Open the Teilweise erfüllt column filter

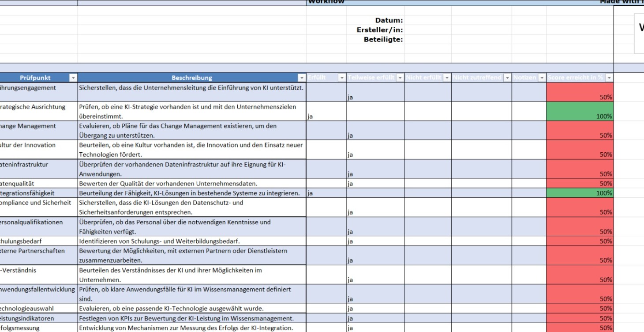(x=400, y=77)
